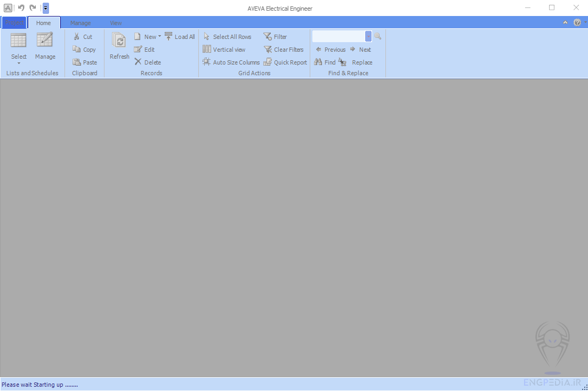Open the Customize Quick Access Toolbar dropdown
The image size is (588, 391).
[x=46, y=8]
